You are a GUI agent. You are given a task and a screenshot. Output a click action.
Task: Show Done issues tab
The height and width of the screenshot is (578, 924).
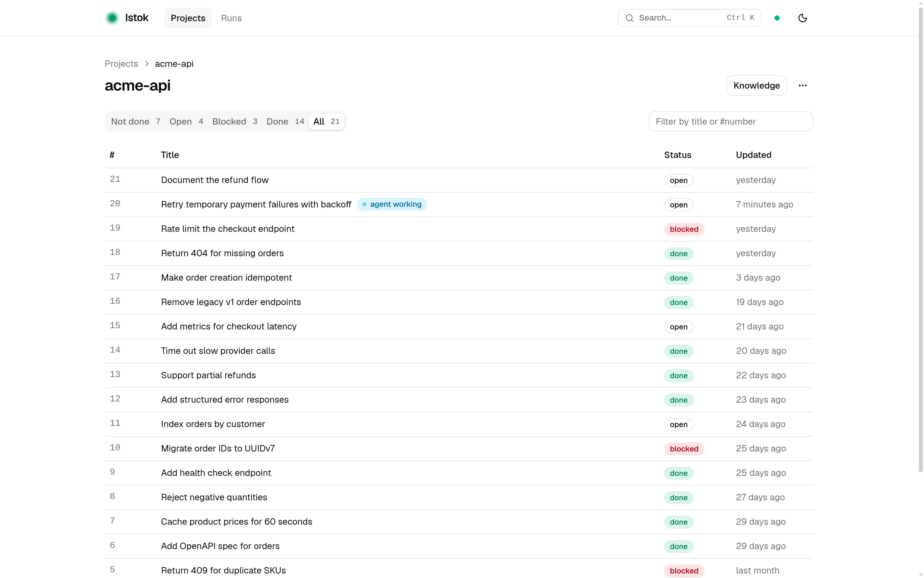[285, 122]
